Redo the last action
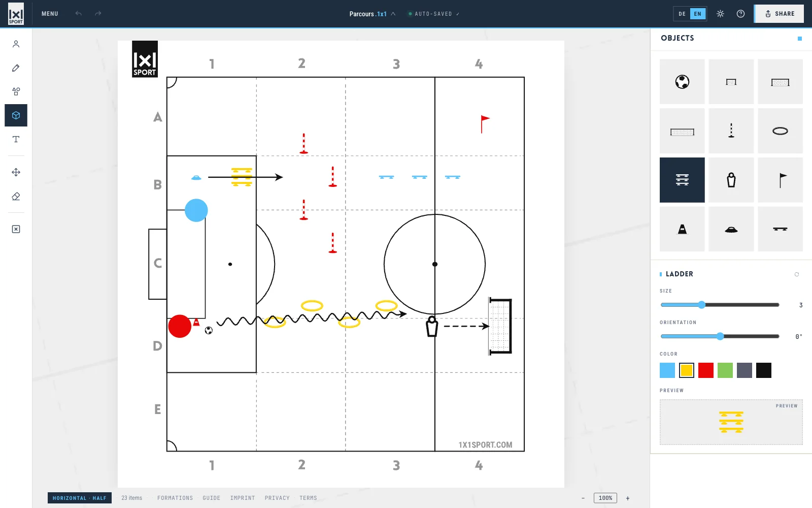 98,14
